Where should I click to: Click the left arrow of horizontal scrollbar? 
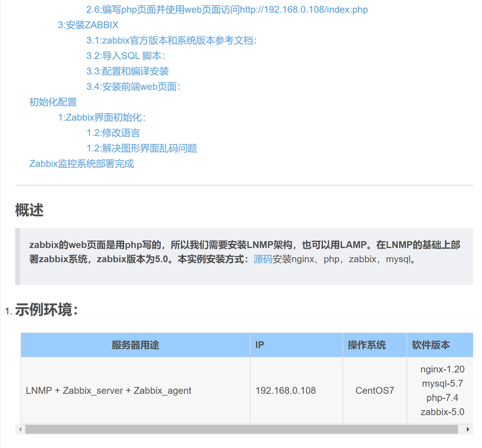click(20, 429)
